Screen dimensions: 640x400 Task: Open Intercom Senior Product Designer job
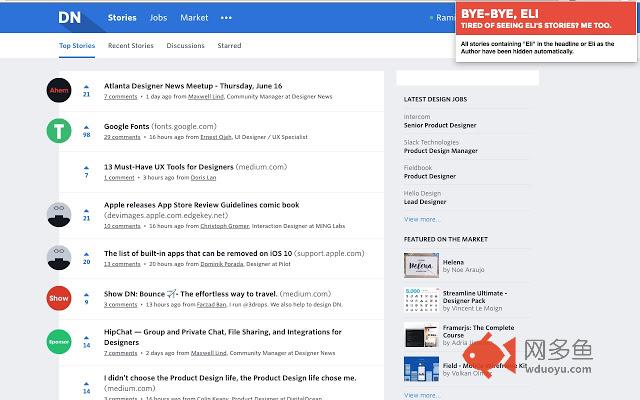coord(440,125)
